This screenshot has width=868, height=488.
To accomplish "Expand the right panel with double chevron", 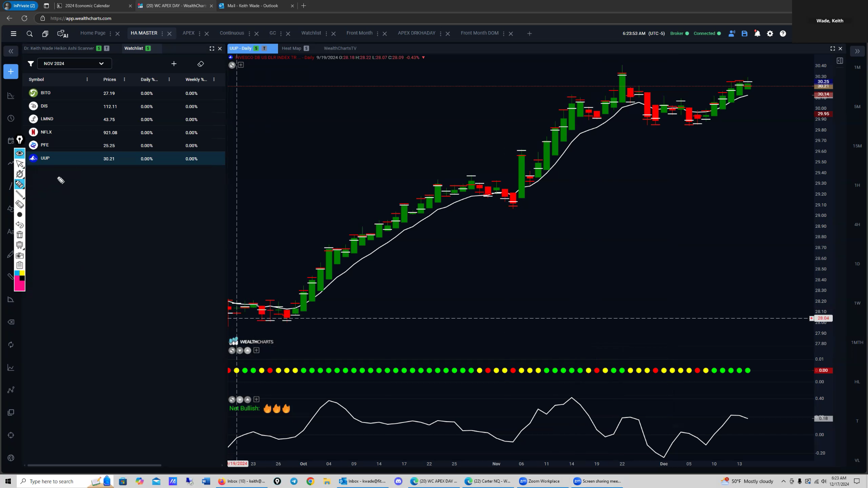I will pyautogui.click(x=857, y=51).
